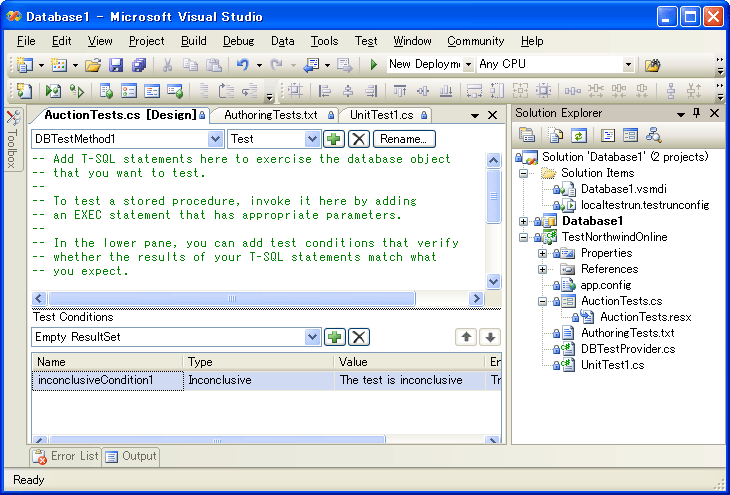Image resolution: width=730 pixels, height=495 pixels.
Task: Click the Redo arrow icon
Action: pos(277,65)
